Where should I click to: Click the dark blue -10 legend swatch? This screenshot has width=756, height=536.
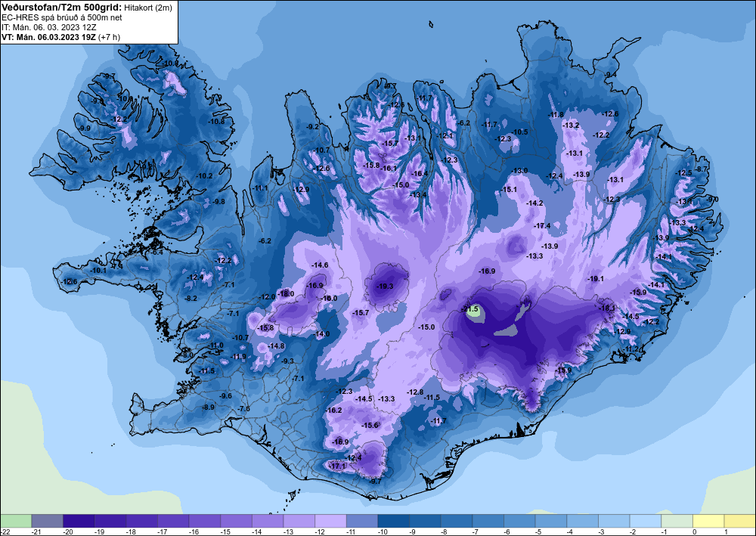(x=393, y=521)
